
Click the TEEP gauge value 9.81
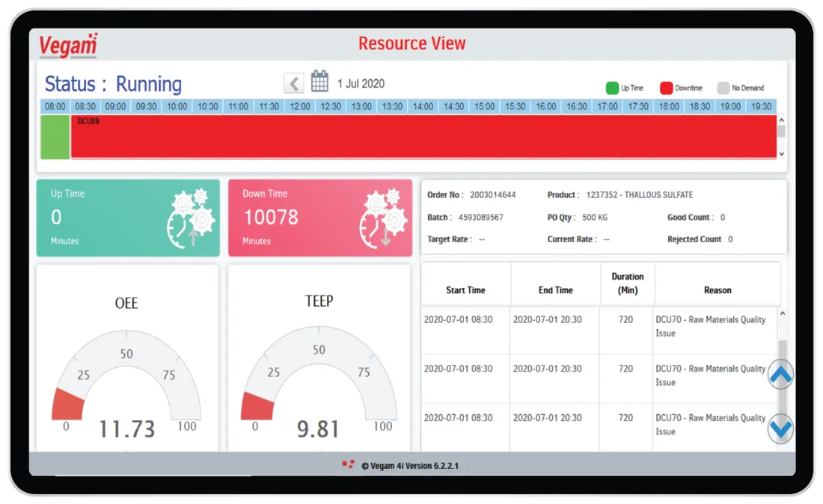(318, 429)
